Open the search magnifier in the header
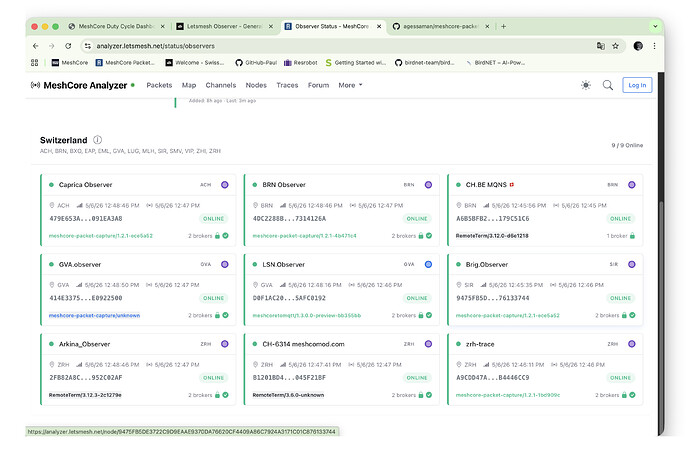The image size is (690, 470). point(608,85)
